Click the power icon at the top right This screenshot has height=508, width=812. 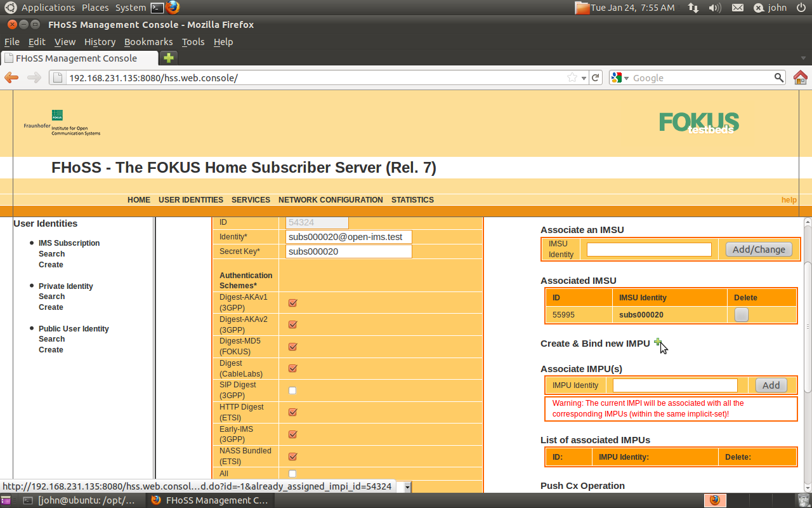pos(801,8)
